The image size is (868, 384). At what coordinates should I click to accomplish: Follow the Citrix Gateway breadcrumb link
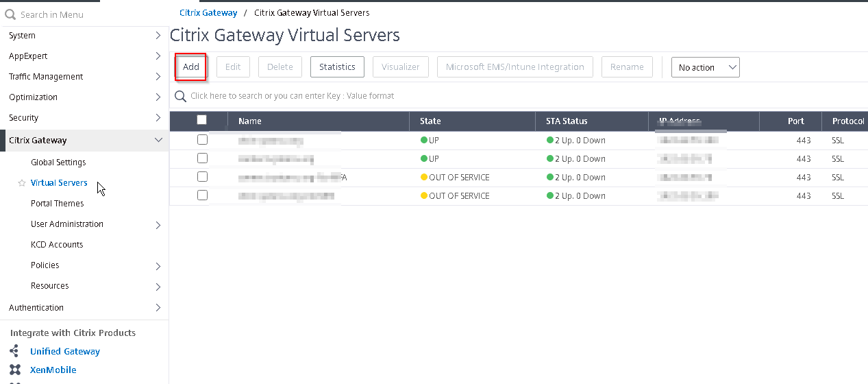(208, 13)
